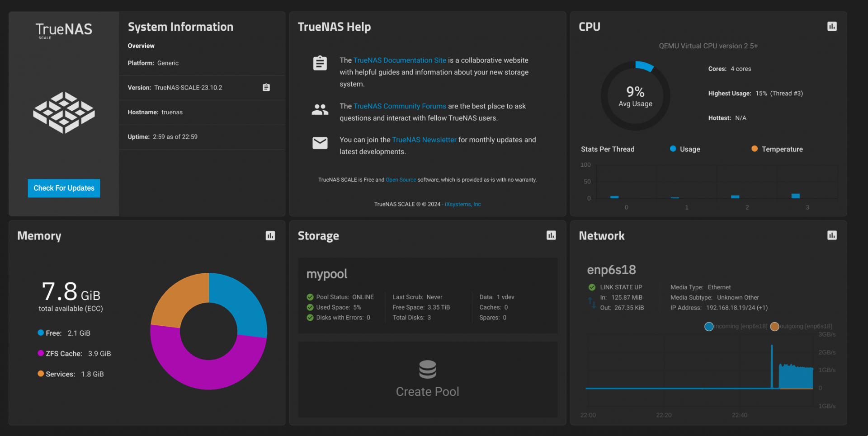Click Cores: 4 cores text
The height and width of the screenshot is (436, 868).
pyautogui.click(x=730, y=69)
